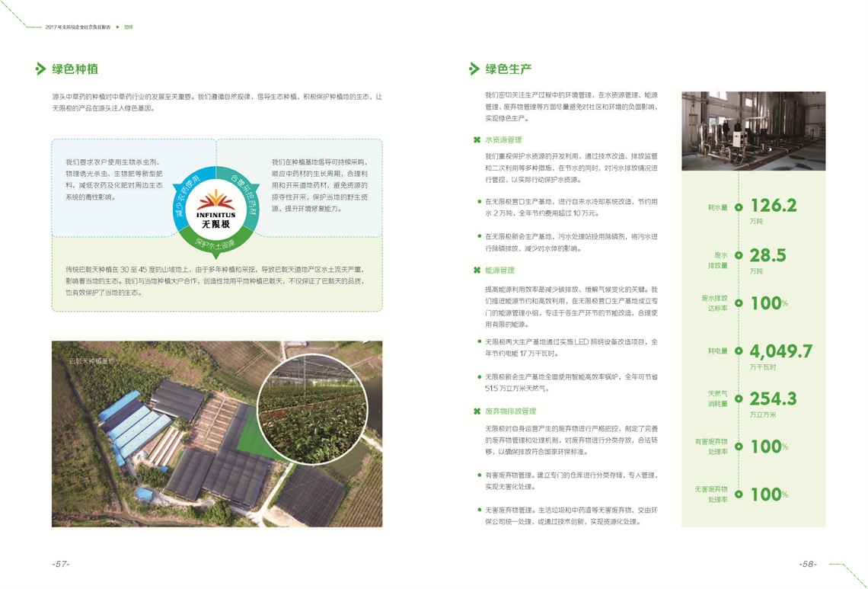Click the 废弃物排放管理 subheading
This screenshot has height=589, width=868.
coord(510,411)
